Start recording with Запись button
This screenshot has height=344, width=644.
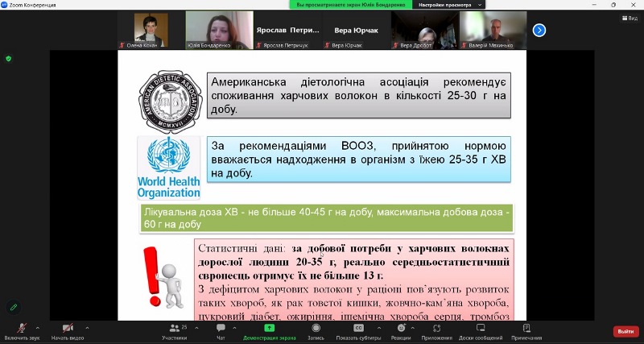[x=316, y=332]
